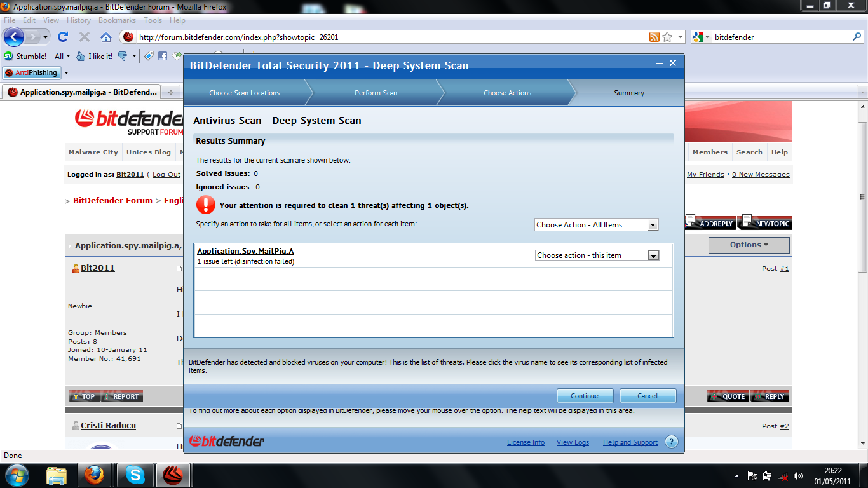
Task: Reload the page with refresh icon
Action: [x=63, y=37]
